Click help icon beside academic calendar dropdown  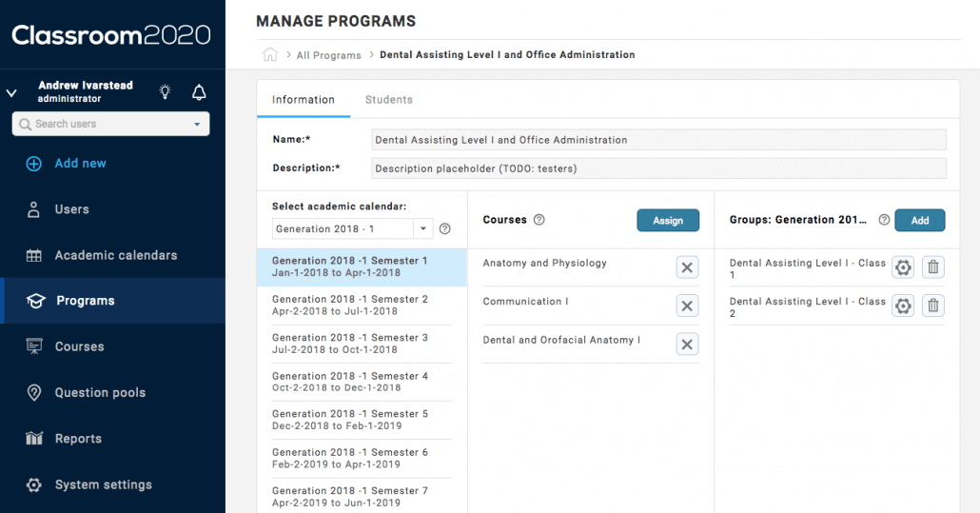tap(444, 229)
